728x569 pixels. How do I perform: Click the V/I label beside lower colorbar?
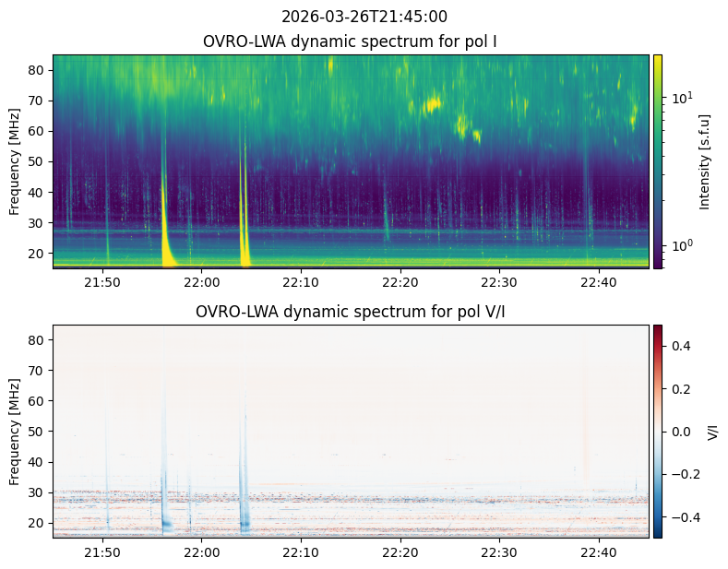711,431
